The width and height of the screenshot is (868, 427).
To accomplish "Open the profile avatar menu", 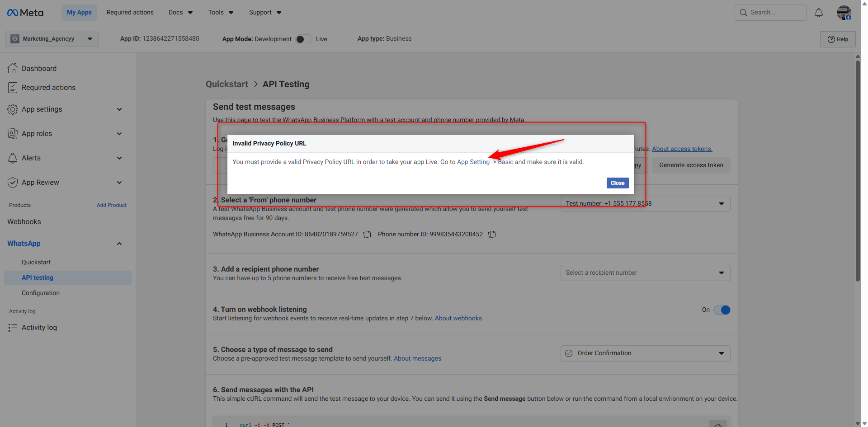I will coord(844,13).
